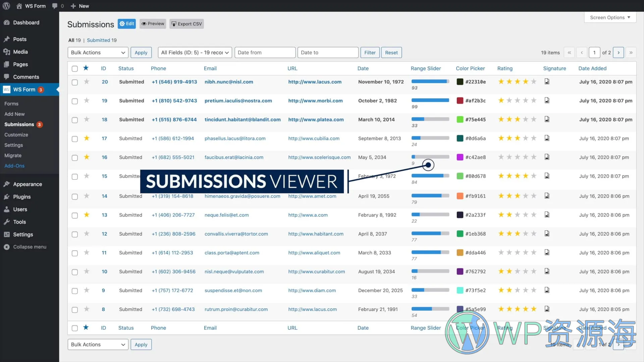
Task: Toggle the checkbox for submission 18
Action: 74,120
